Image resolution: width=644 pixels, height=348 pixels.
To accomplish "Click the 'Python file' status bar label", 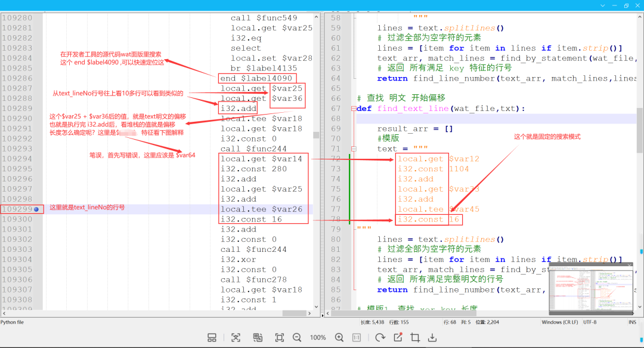I will coord(12,322).
